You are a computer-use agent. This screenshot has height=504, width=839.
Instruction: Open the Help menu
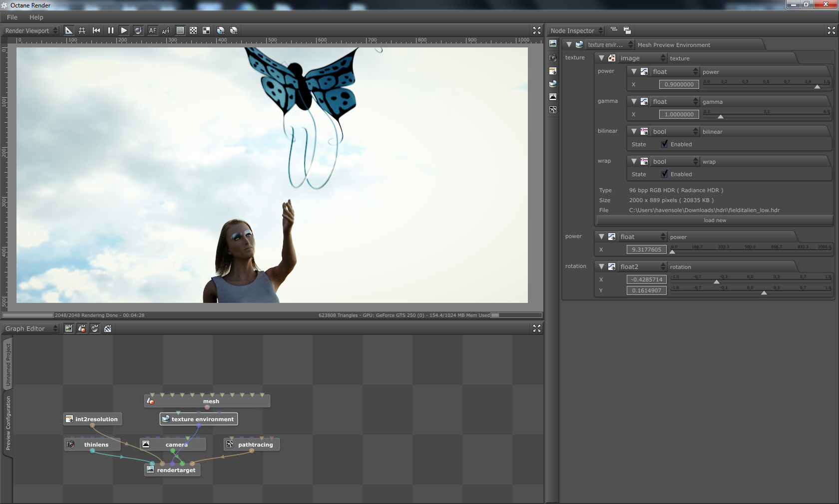coord(36,17)
